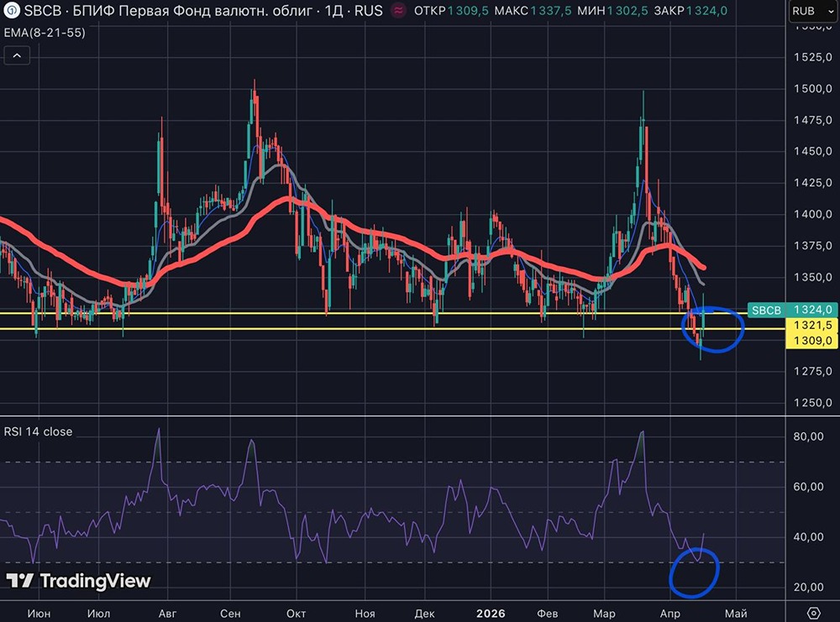The width and height of the screenshot is (840, 622).
Task: Click the Май month label on time axis
Action: (736, 614)
